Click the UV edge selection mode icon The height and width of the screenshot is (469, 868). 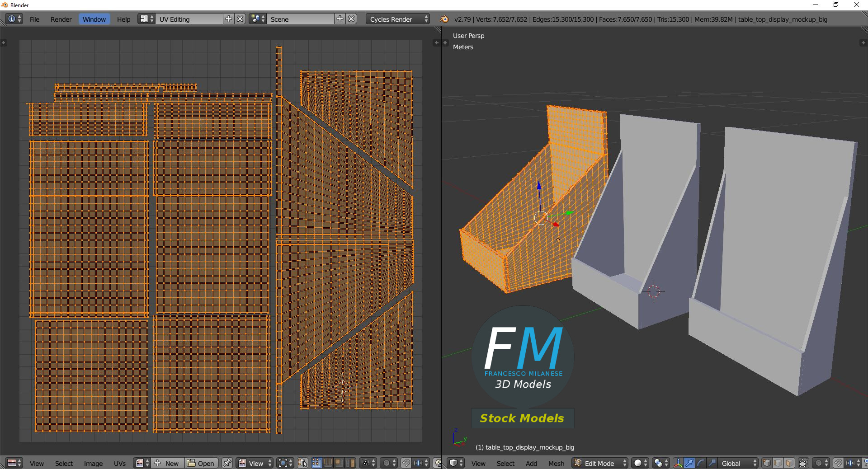point(328,463)
